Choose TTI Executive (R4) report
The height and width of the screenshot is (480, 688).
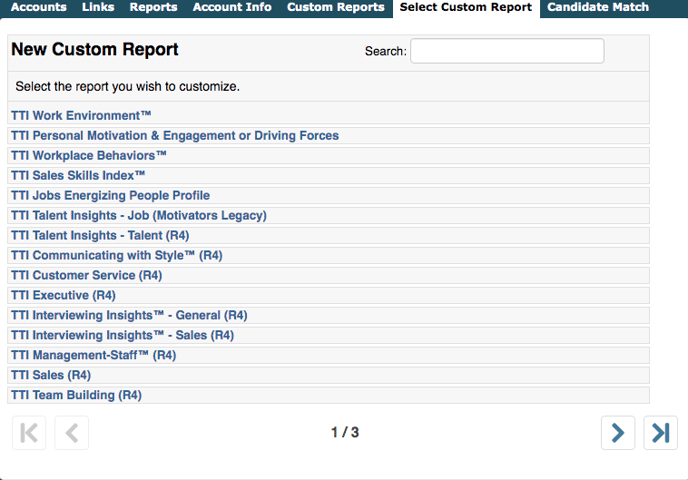click(x=63, y=295)
